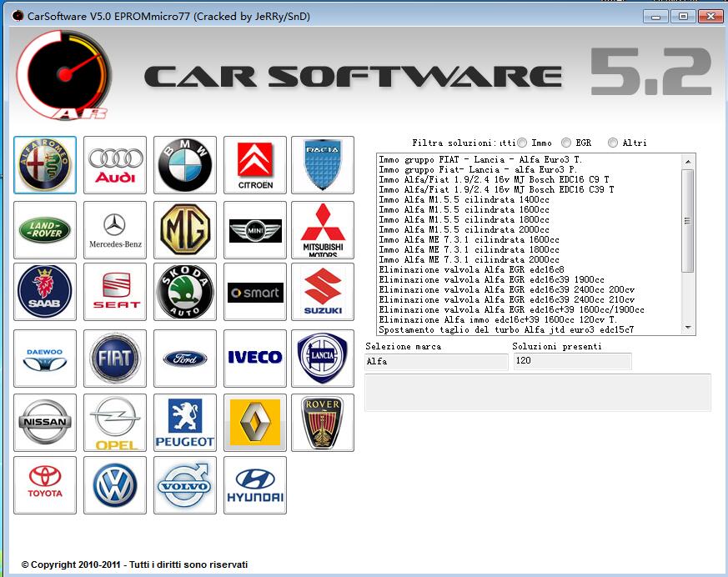Viewport: 728px width, 577px height.
Task: Click the Fiat brand logo
Action: click(115, 359)
